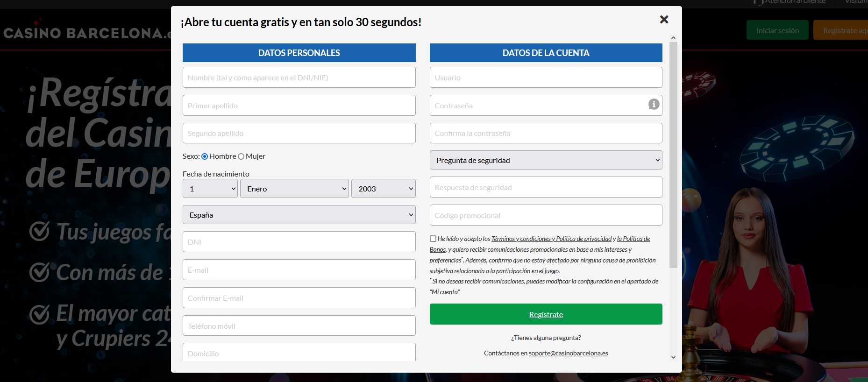Click the Fecha de nacimiento label
Image resolution: width=868 pixels, height=382 pixels.
[216, 174]
